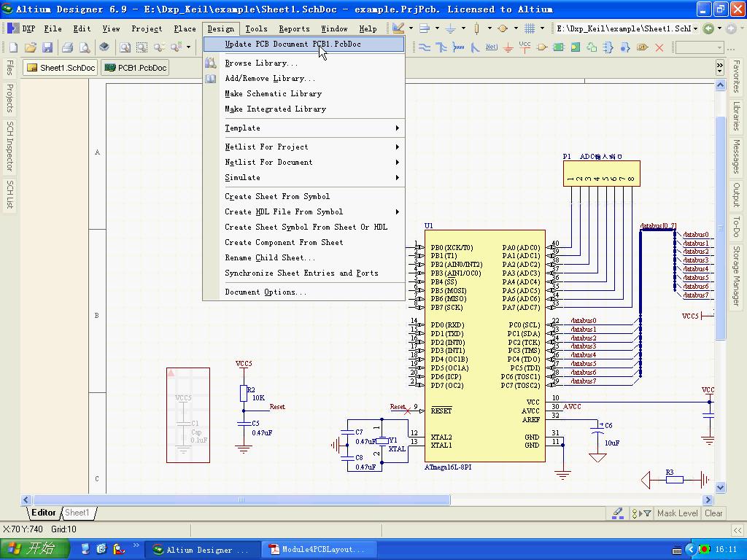747x560 pixels.
Task: Expand the Netlist For Project submenu
Action: [398, 147]
